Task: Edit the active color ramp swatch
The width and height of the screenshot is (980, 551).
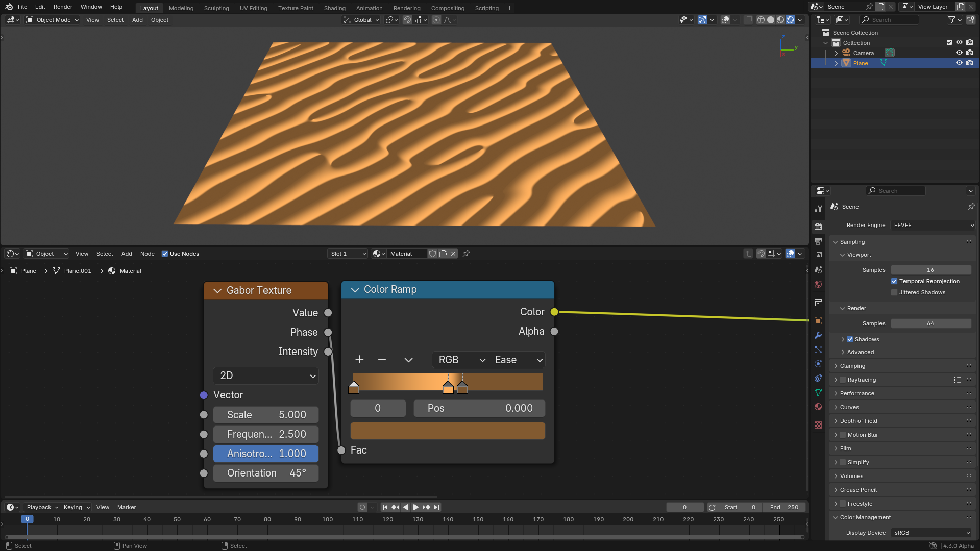Action: 448,431
